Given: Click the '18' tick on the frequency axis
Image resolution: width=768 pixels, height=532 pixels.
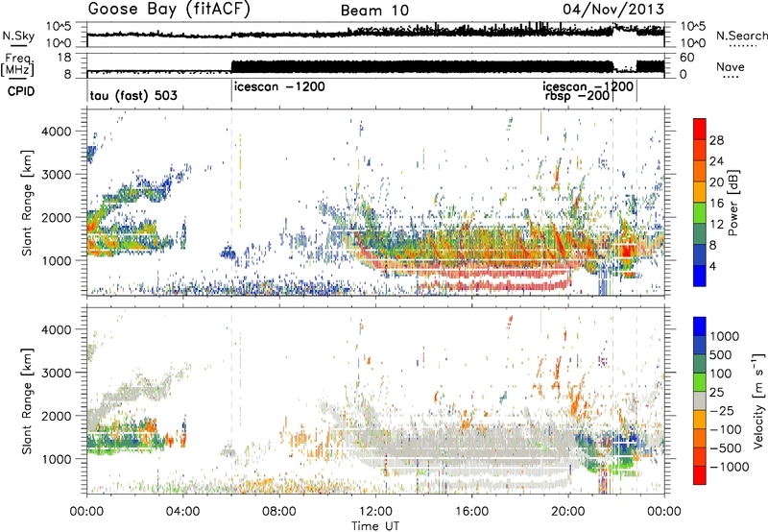Looking at the screenshot, I should (65, 58).
